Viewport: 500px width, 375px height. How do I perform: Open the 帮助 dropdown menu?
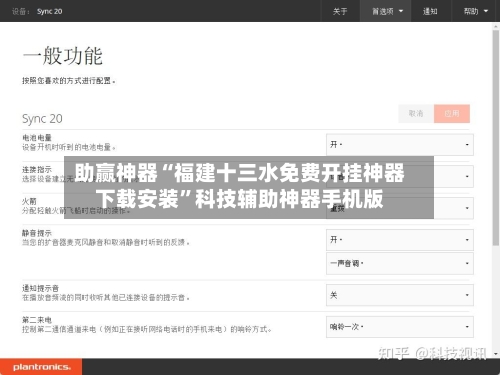[x=475, y=11]
